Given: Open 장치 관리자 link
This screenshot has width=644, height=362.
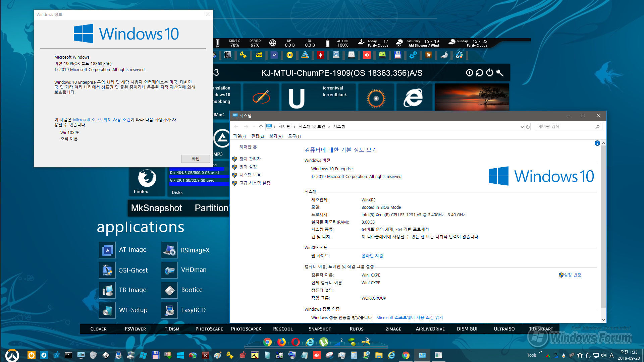Looking at the screenshot, I should [250, 159].
